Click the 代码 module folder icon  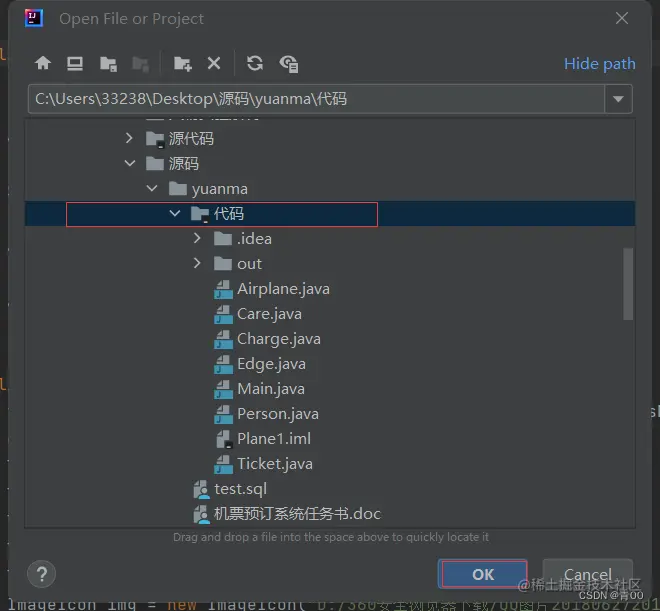(200, 214)
